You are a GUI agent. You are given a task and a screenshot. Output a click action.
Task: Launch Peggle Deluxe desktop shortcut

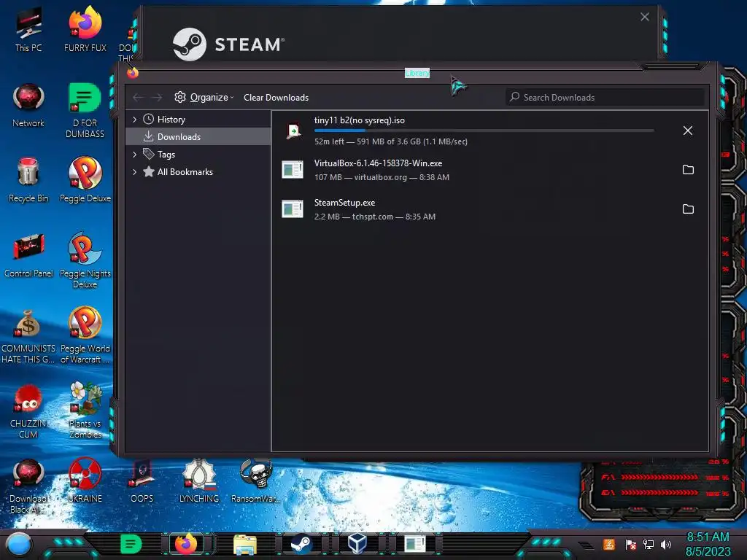coord(85,180)
